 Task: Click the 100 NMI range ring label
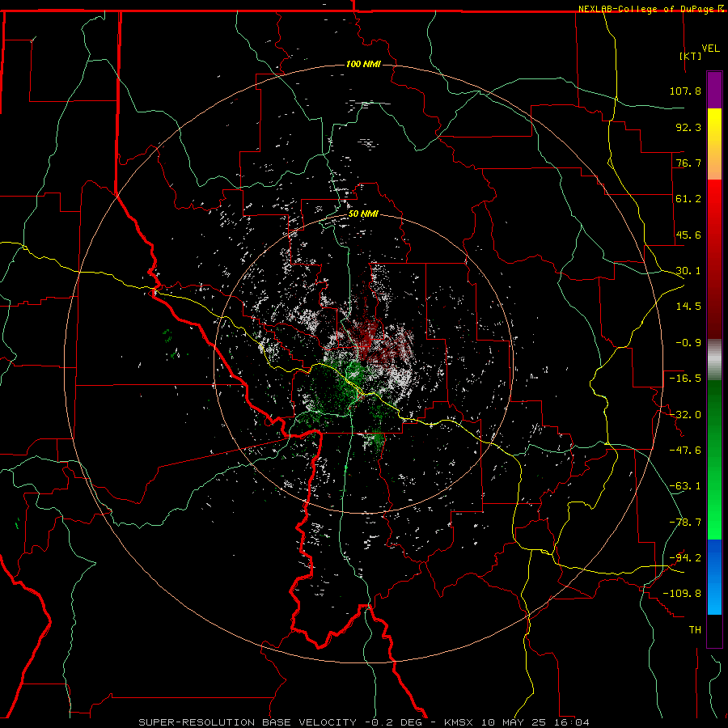coord(363,64)
